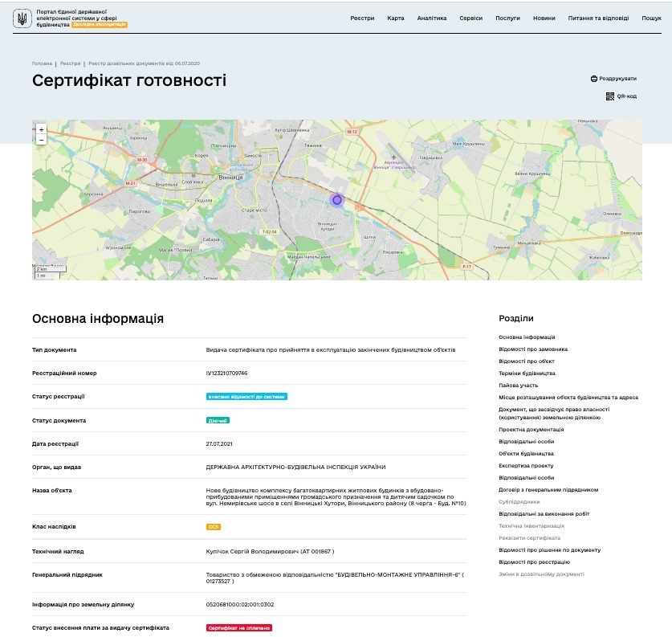Click technical supervisor Кулічок Сергій Володимирович
Viewport: 672px width, 637px height.
[x=270, y=551]
